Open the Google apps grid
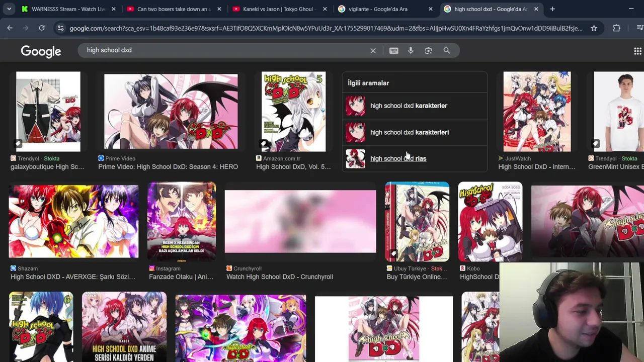Image resolution: width=644 pixels, height=362 pixels. tap(637, 51)
